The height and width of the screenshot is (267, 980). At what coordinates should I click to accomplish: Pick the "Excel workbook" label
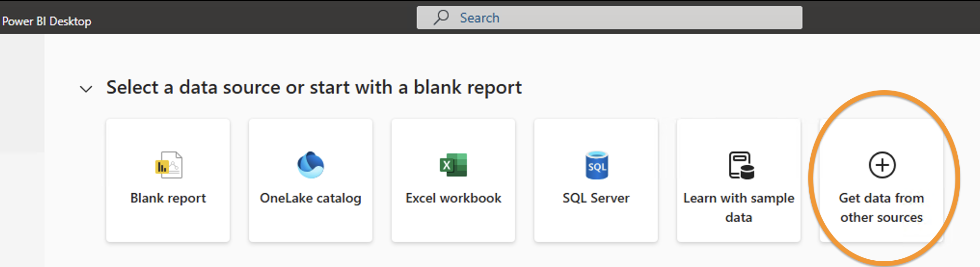tap(453, 198)
